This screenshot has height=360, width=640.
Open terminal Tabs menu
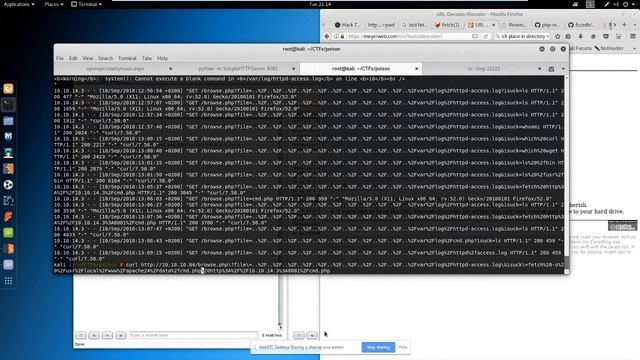pos(147,58)
